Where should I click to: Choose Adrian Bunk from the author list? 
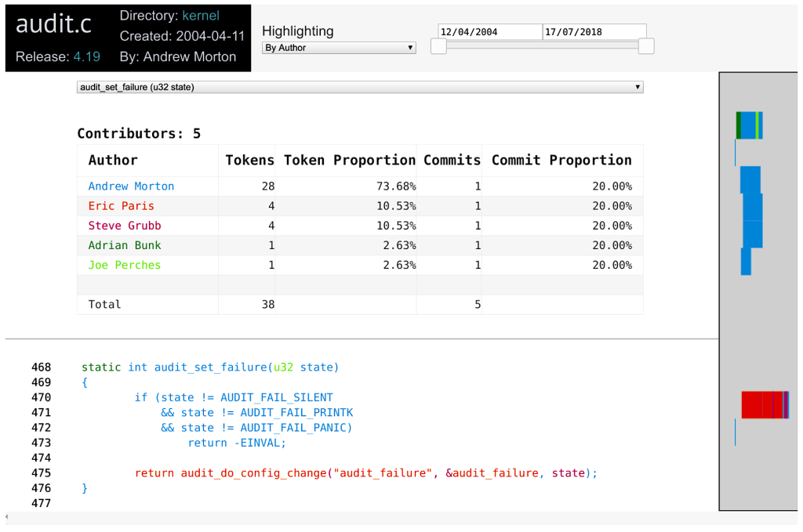(x=124, y=245)
